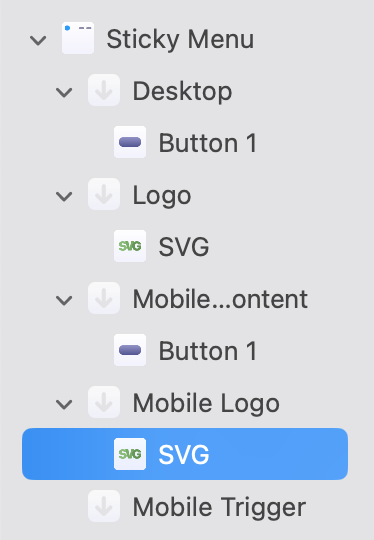
Task: Select the Mobile Trigger label
Action: (219, 507)
